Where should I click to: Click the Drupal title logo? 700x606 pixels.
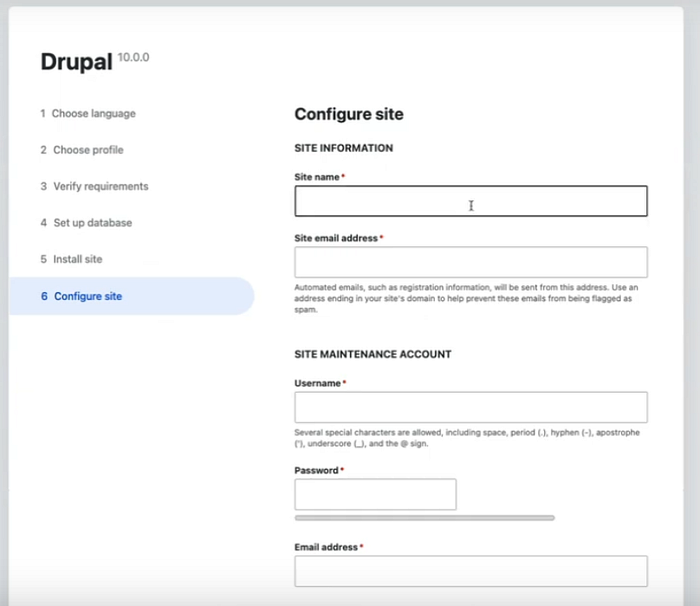76,62
